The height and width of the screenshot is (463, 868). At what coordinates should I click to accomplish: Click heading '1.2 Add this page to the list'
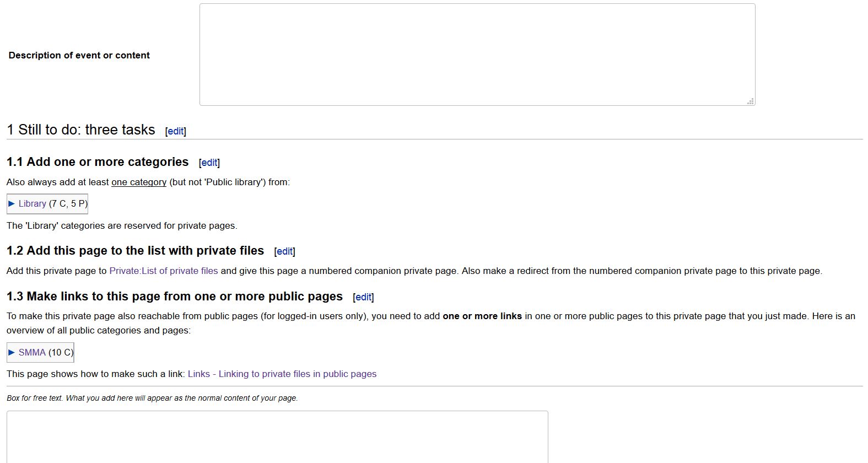[135, 251]
